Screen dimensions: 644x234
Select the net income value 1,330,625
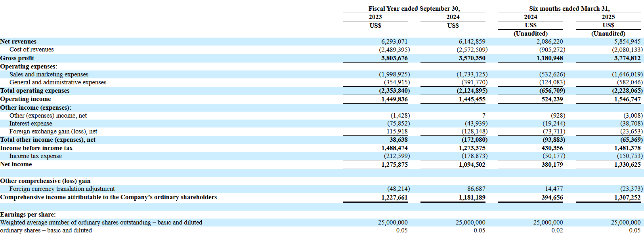pos(627,165)
